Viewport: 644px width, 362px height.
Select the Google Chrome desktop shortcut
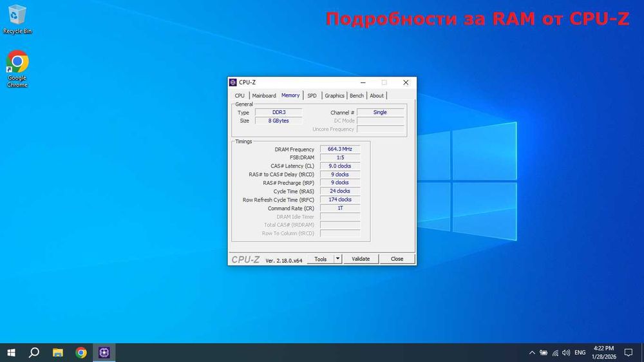(17, 69)
